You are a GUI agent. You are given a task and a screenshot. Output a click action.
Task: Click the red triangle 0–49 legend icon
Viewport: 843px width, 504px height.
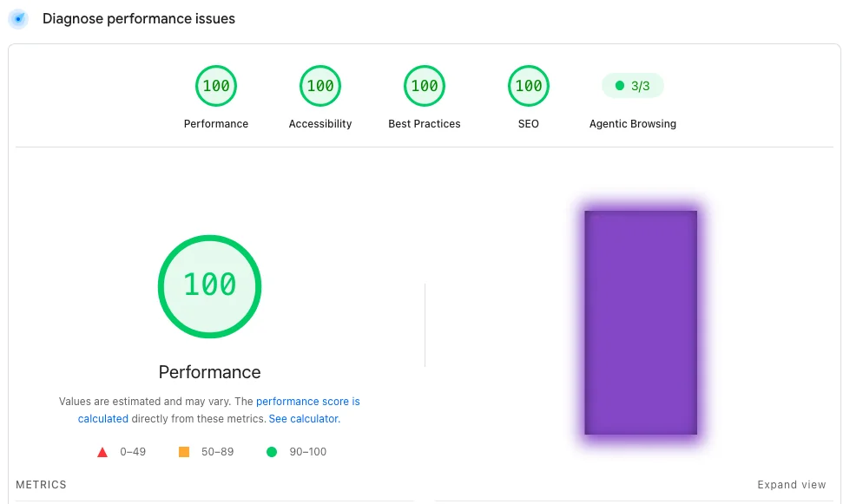(102, 453)
